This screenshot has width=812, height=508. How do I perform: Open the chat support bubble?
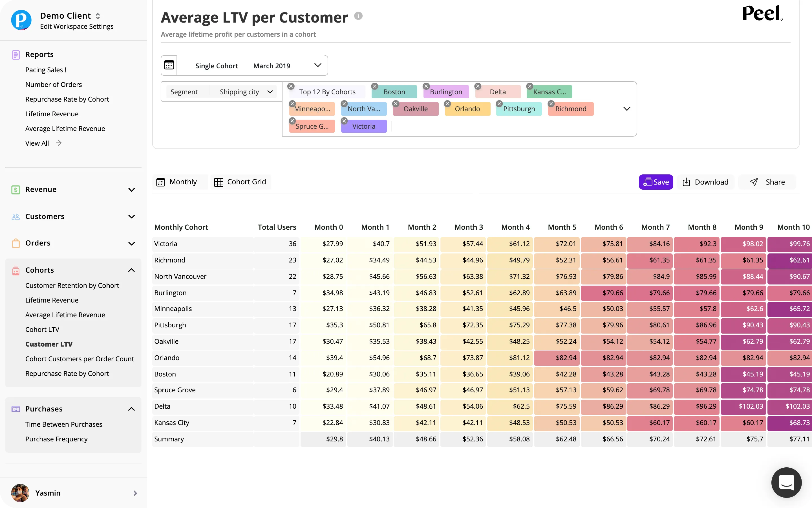(786, 483)
